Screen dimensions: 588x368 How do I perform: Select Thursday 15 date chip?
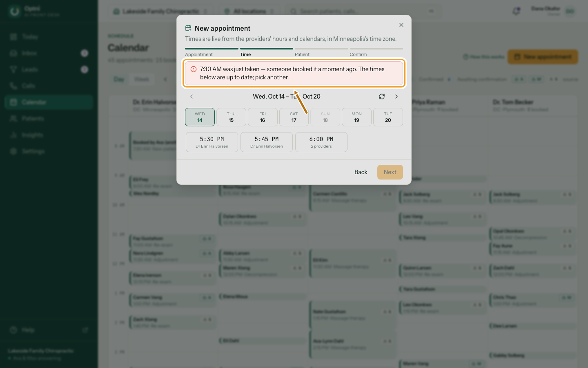(x=231, y=117)
